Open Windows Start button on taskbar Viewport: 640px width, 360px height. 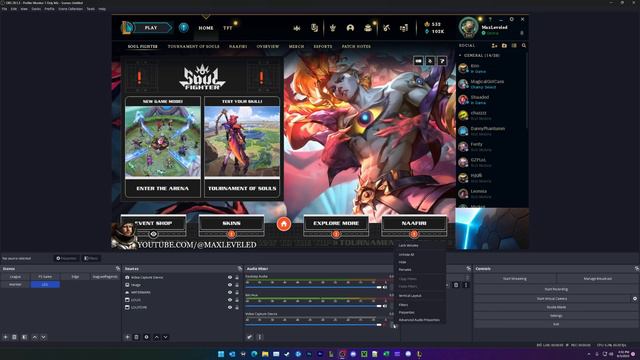tap(221, 354)
